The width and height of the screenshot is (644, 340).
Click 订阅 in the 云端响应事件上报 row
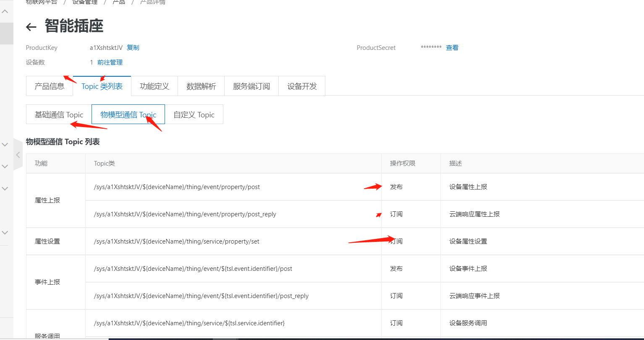coord(396,296)
